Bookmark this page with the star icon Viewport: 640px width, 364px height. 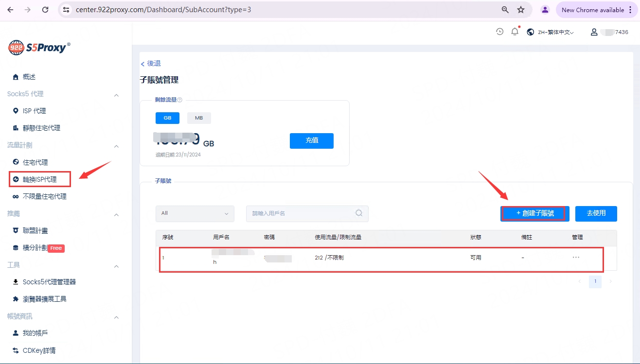[x=521, y=10]
